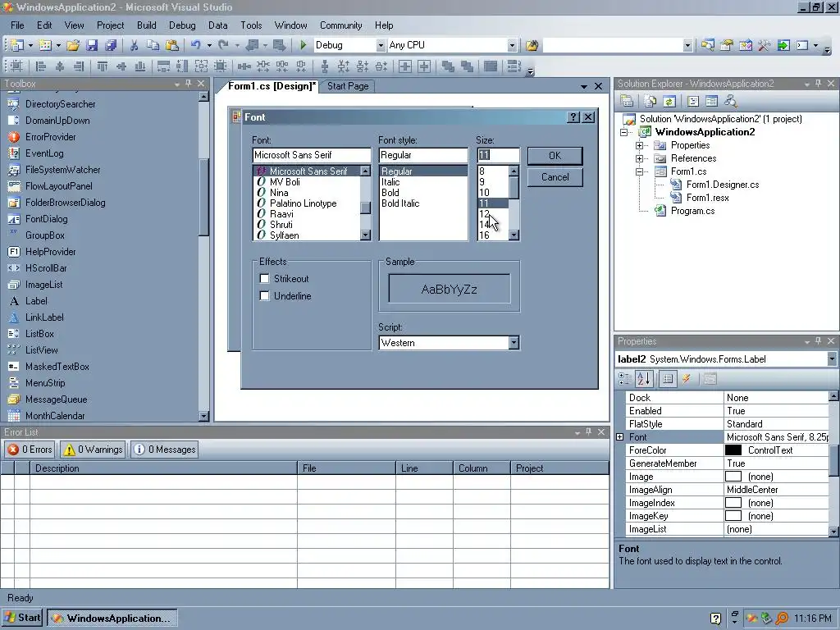
Task: Expand the References node in Solution Explorer
Action: [x=639, y=158]
